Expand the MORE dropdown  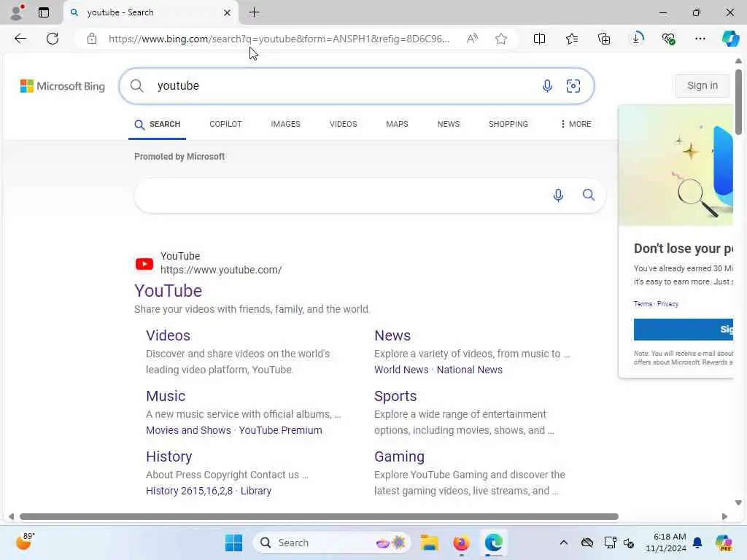tap(576, 124)
